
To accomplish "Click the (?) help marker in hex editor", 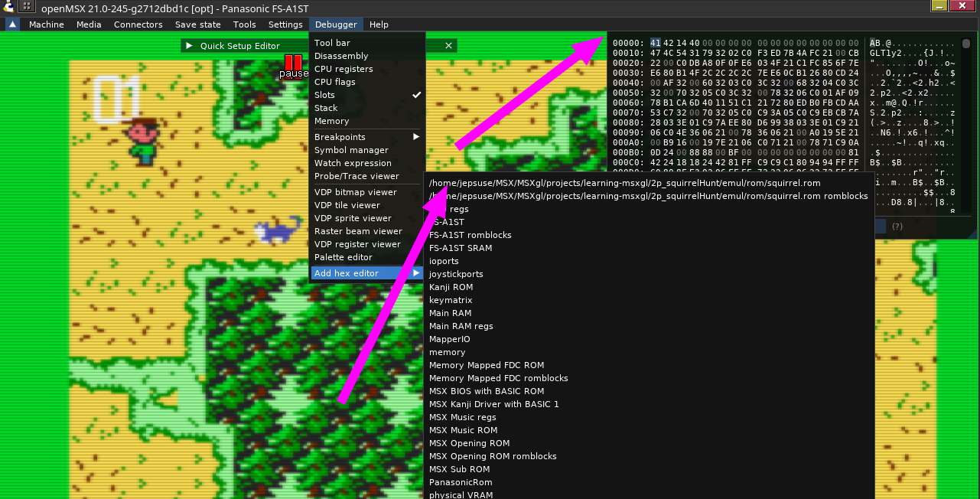I will (x=897, y=226).
